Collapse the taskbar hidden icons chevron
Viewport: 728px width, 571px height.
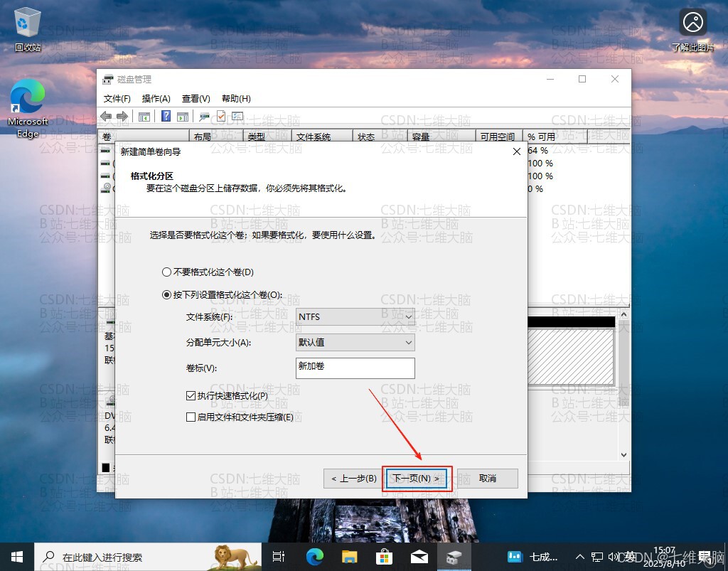point(579,557)
